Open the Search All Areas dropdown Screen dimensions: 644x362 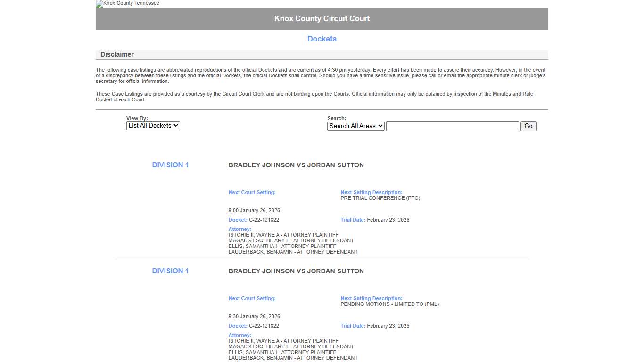coord(355,126)
